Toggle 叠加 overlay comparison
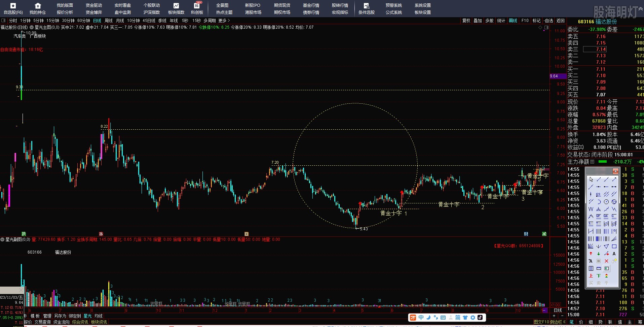 tap(478, 21)
